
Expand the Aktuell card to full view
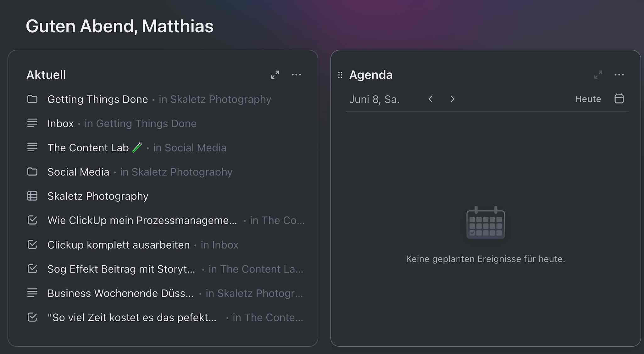coord(275,75)
